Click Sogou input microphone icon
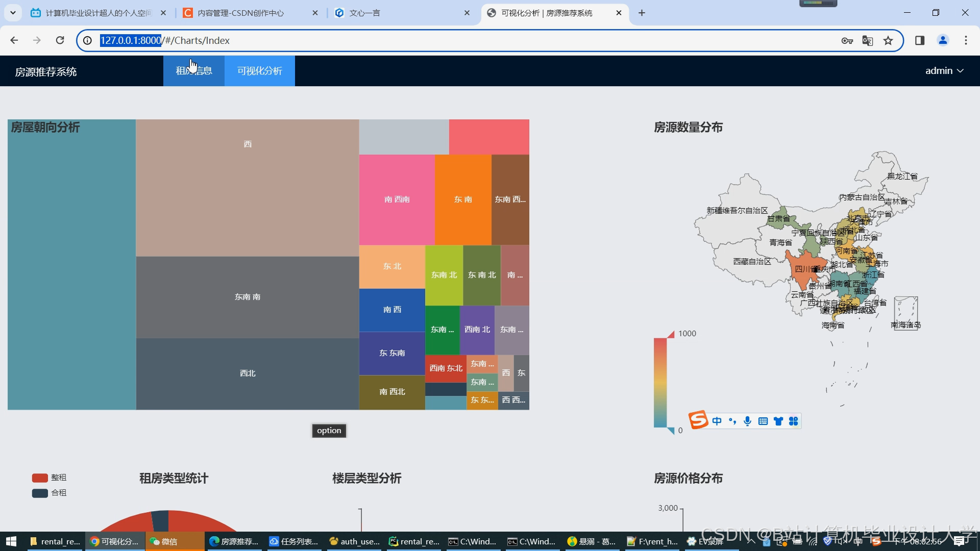Image resolution: width=980 pixels, height=551 pixels. pyautogui.click(x=747, y=421)
